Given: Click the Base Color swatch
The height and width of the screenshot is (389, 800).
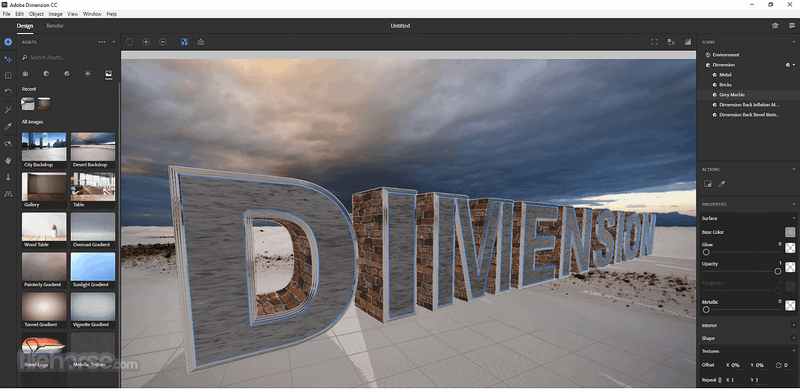Looking at the screenshot, I should pyautogui.click(x=790, y=232).
